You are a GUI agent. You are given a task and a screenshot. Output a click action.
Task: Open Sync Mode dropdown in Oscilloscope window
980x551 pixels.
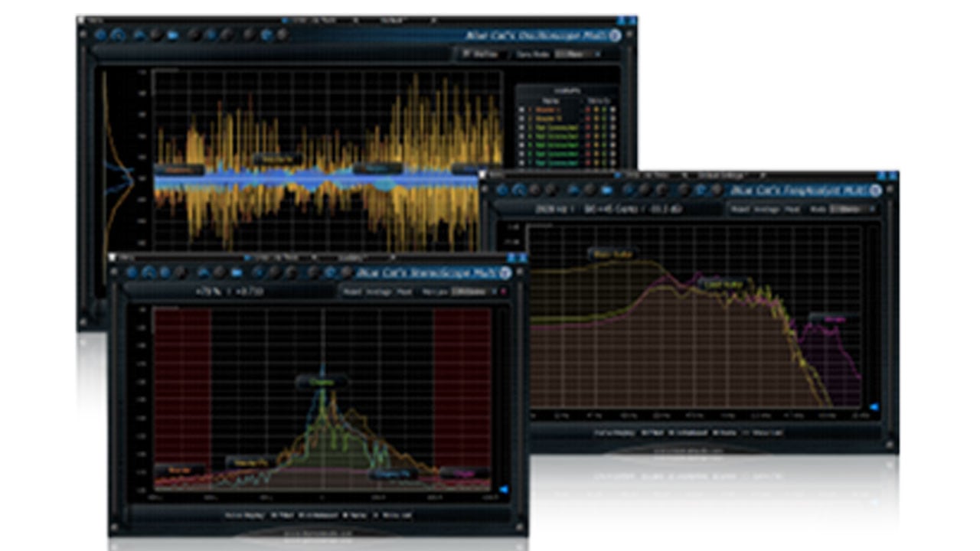[578, 54]
